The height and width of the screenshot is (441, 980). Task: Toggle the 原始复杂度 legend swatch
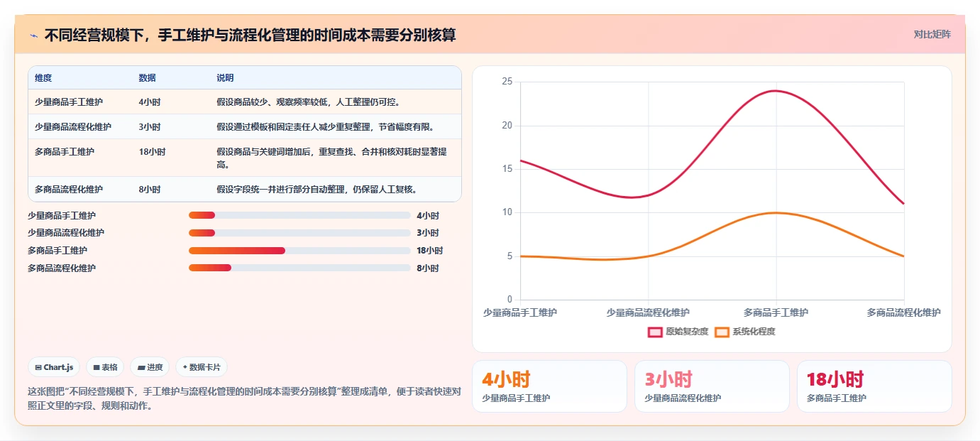(x=655, y=332)
